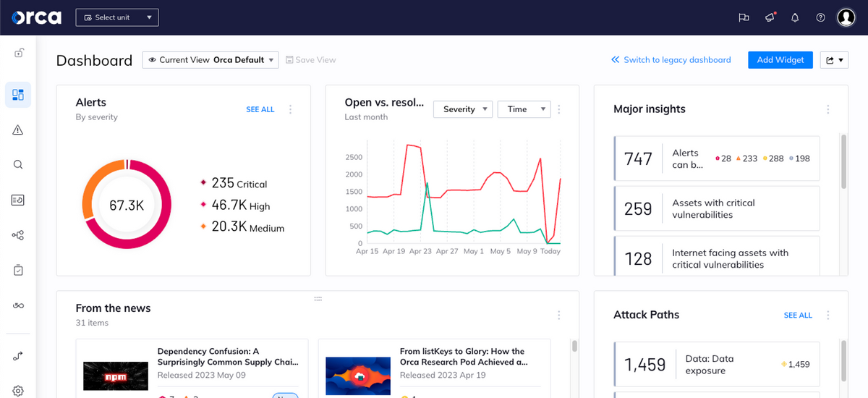
Task: Open the announcements megaphone icon
Action: pos(770,17)
